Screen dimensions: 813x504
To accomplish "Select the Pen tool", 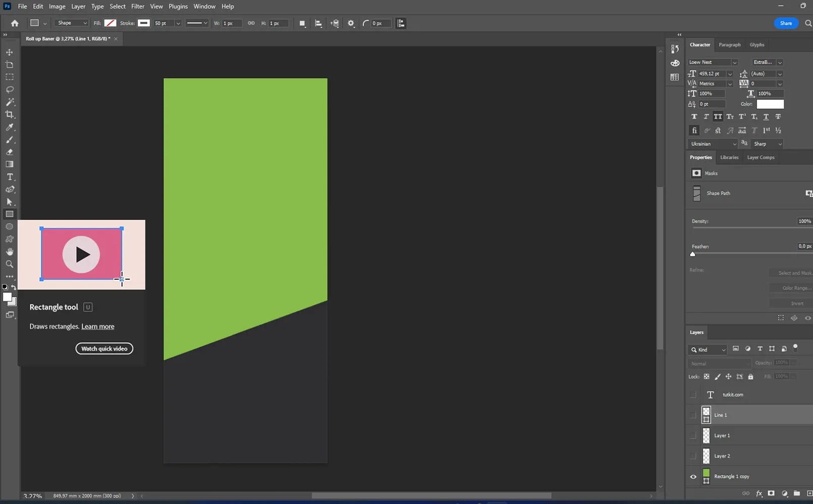I will [x=10, y=190].
